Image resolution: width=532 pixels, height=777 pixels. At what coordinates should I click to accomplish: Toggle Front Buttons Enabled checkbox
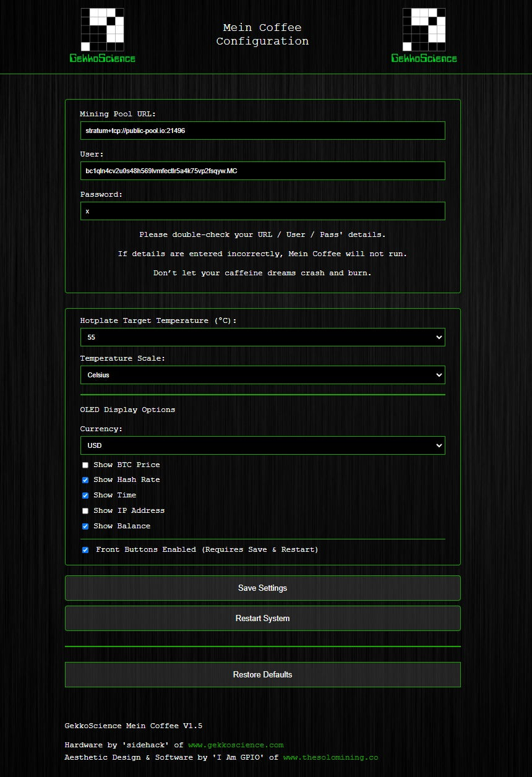tap(85, 550)
